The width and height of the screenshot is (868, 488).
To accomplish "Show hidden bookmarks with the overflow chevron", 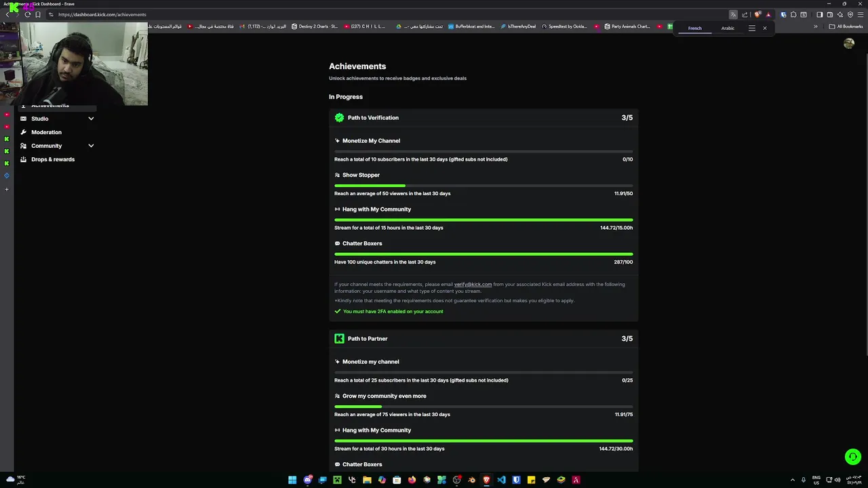I will coord(816,26).
